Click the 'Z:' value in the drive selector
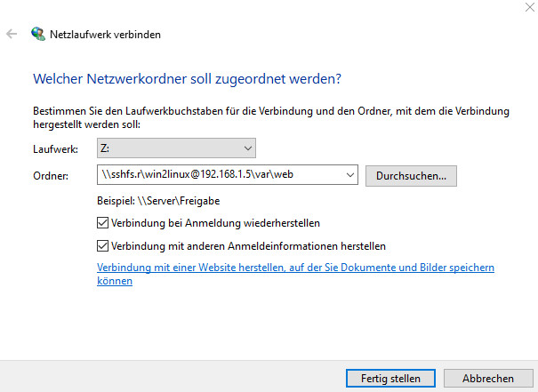The width and height of the screenshot is (538, 392). [x=106, y=149]
